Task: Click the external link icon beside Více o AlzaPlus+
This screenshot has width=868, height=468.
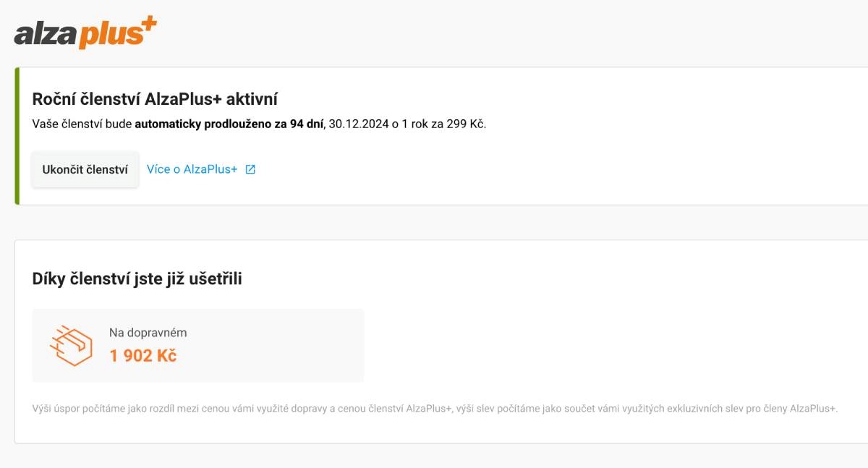Action: coord(250,169)
